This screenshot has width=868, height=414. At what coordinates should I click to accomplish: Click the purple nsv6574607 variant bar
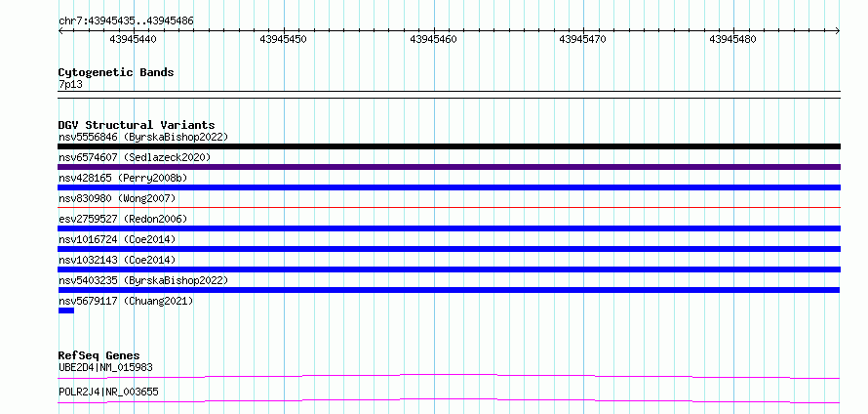coord(449,167)
